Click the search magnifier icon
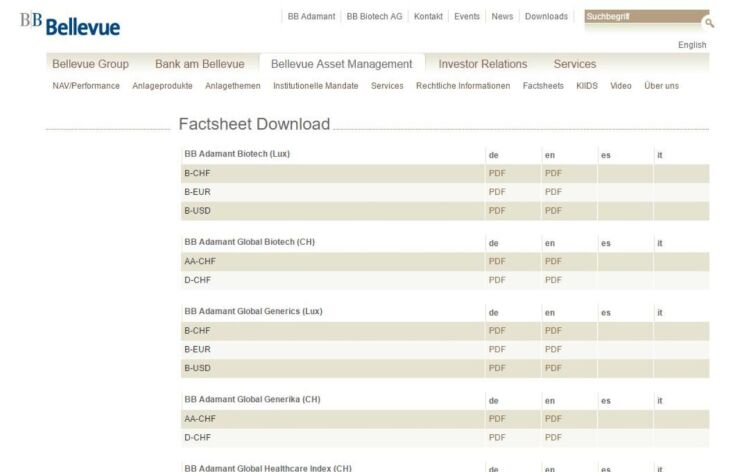Screen dimensions: 756x472 tap(709, 23)
